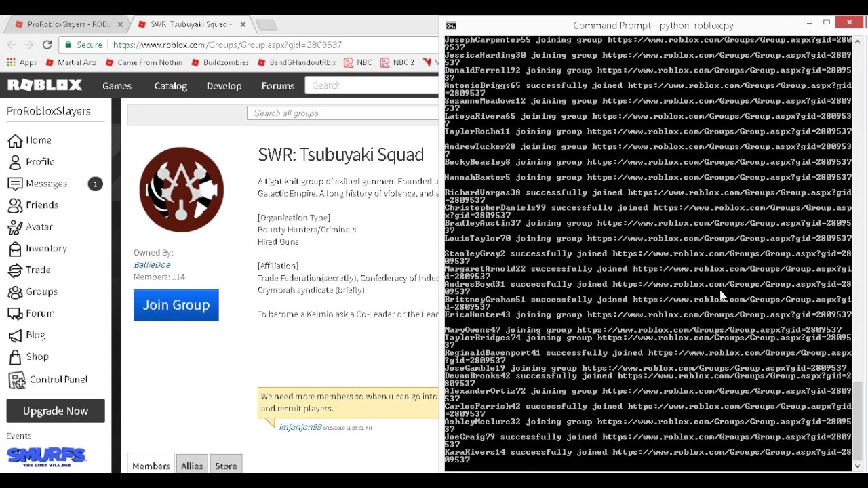868x488 pixels.
Task: Open the Inventory sidebar icon
Action: (x=15, y=249)
